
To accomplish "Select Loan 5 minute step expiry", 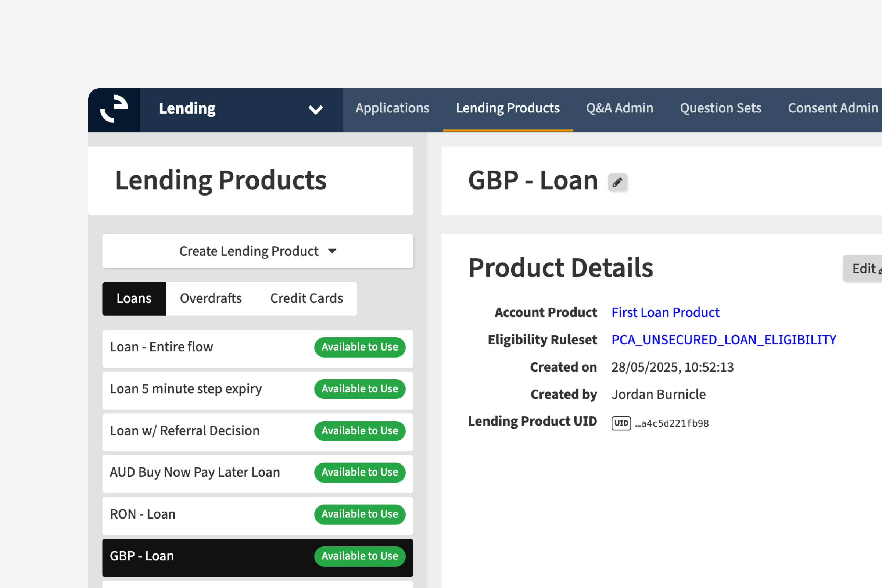I will click(186, 389).
